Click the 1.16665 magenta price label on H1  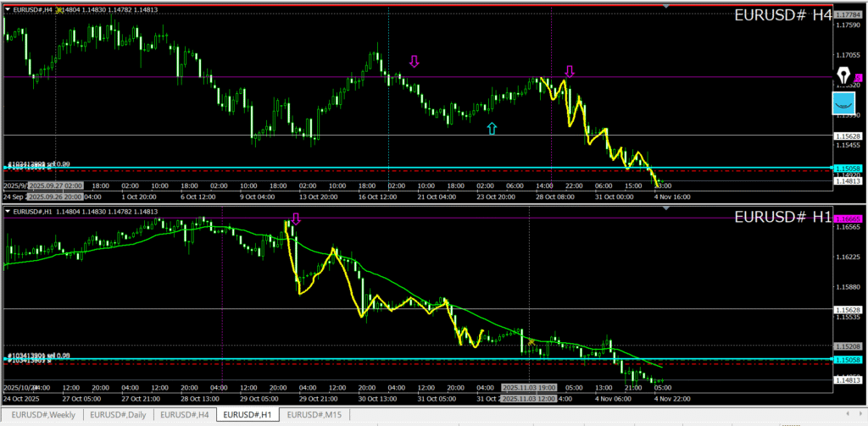848,219
